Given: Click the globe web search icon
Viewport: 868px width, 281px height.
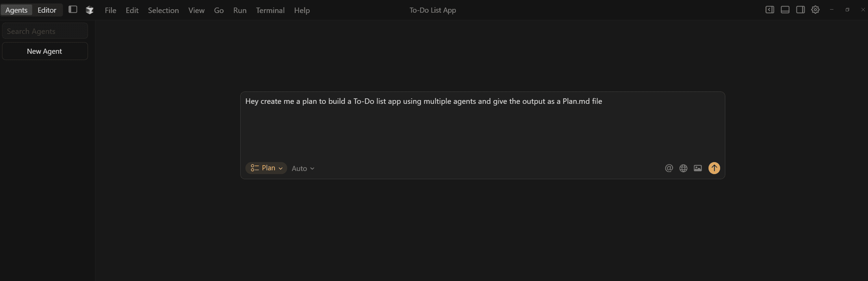Looking at the screenshot, I should pos(683,168).
